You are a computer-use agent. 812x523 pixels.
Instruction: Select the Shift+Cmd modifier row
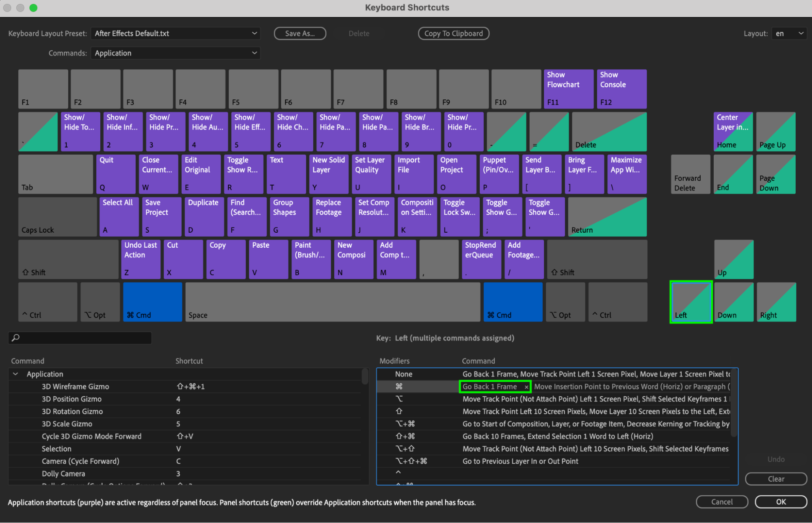coord(405,436)
